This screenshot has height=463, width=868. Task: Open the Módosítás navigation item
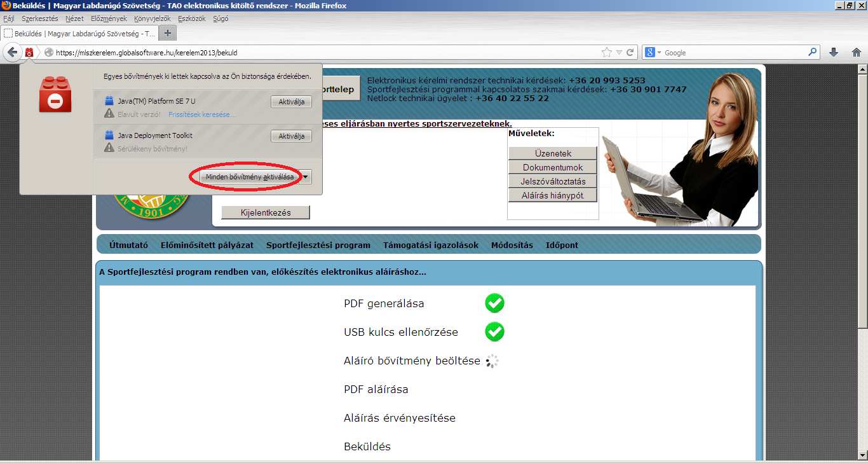tap(512, 245)
